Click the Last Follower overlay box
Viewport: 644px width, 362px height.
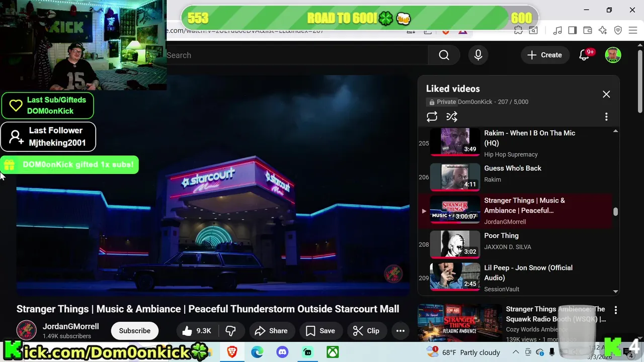pyautogui.click(x=48, y=137)
